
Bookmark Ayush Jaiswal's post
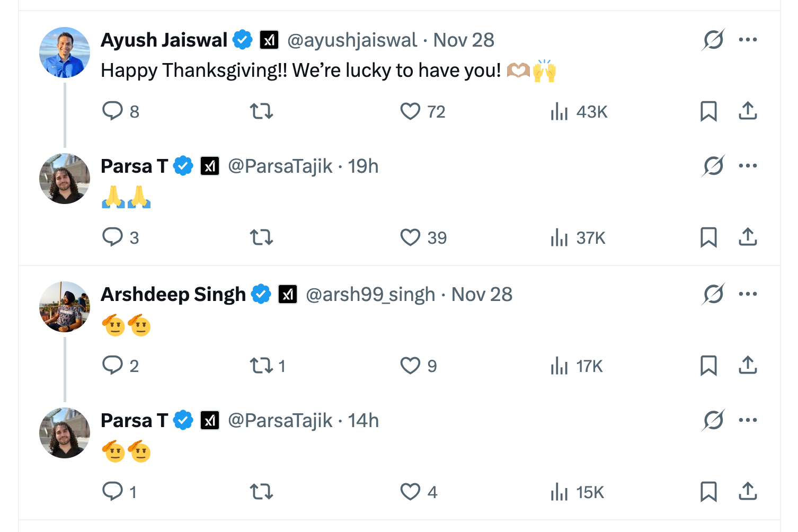point(708,111)
